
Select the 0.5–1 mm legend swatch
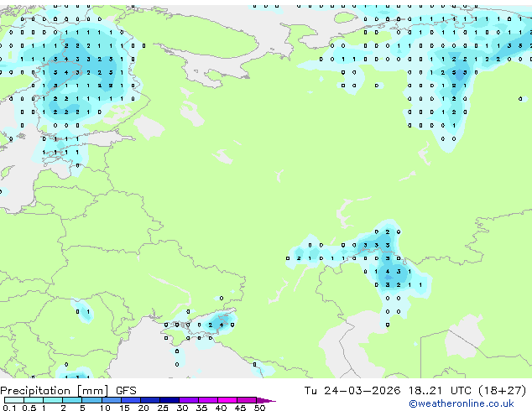tap(34, 400)
